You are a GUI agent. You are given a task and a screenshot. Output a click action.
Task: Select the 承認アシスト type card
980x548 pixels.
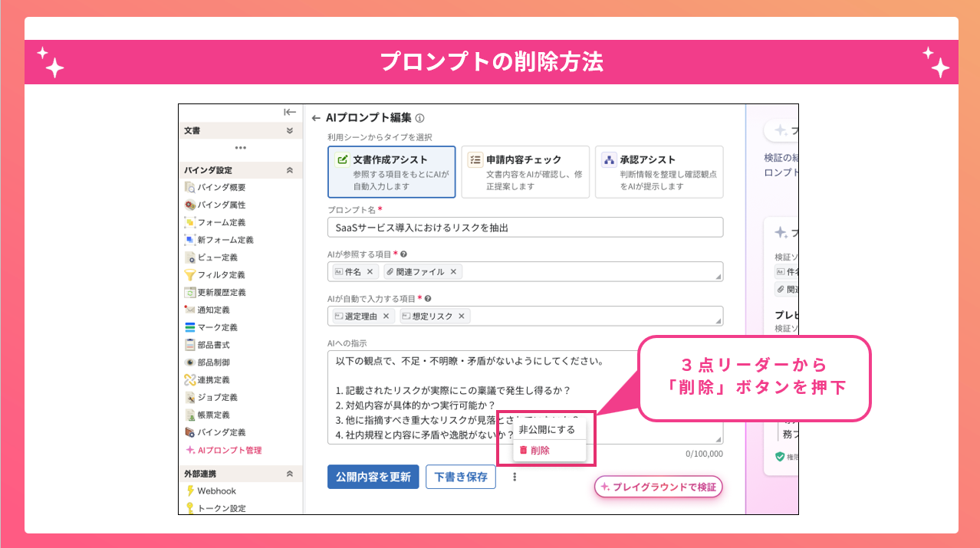point(659,172)
